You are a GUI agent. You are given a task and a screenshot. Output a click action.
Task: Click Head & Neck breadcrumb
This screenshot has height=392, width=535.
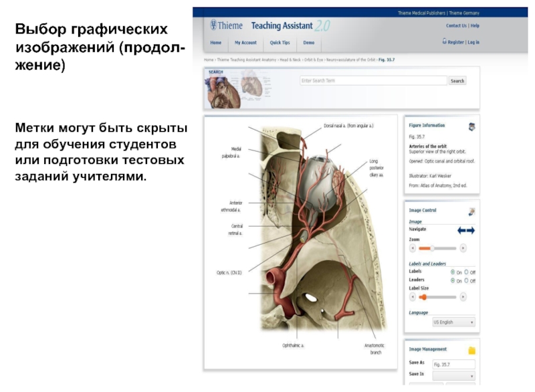(x=290, y=60)
